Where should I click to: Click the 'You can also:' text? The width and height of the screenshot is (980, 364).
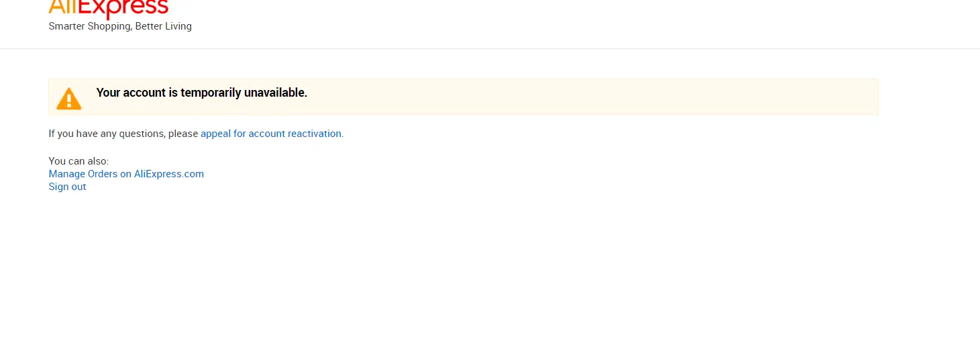[x=78, y=161]
